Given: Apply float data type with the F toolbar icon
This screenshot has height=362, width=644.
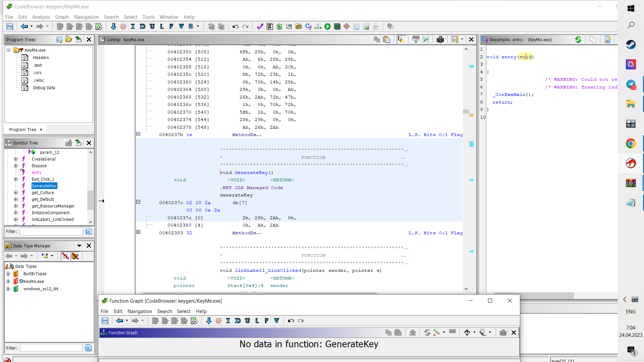Looking at the screenshot, I should 171,26.
